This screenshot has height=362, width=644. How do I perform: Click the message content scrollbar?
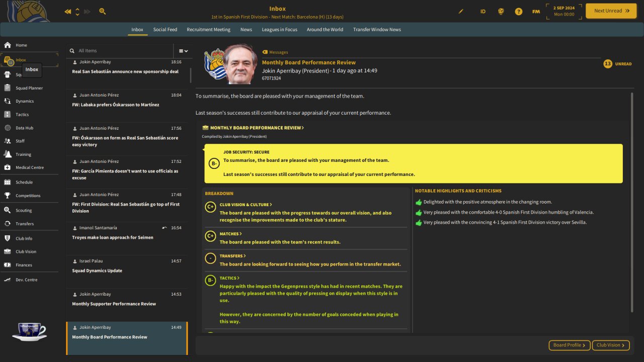pyautogui.click(x=632, y=201)
